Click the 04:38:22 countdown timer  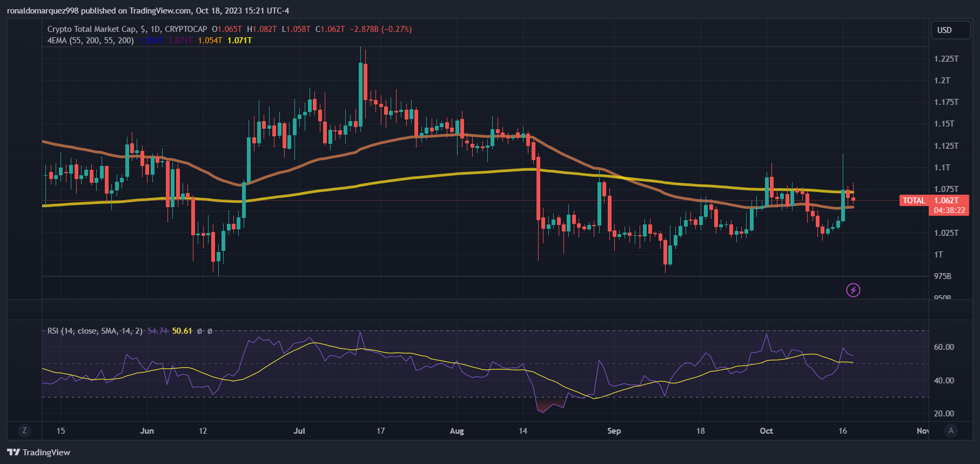[x=949, y=210]
